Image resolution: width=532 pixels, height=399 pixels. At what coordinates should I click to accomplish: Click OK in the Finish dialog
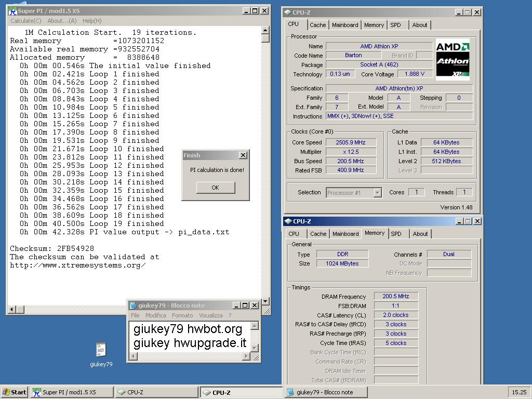216,188
